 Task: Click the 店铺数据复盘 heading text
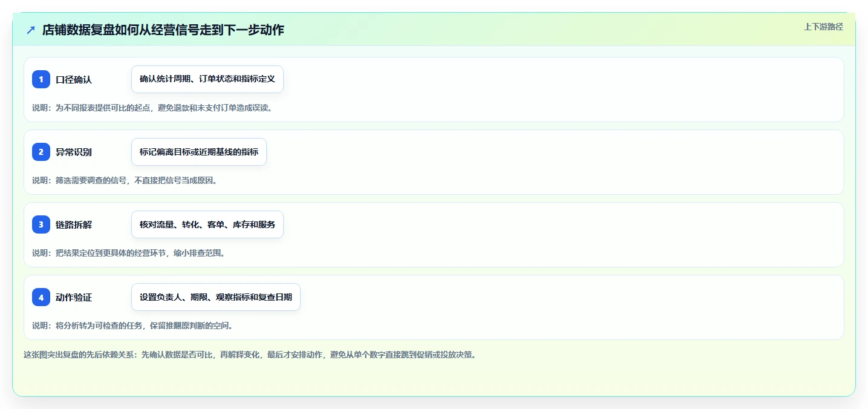(x=163, y=30)
